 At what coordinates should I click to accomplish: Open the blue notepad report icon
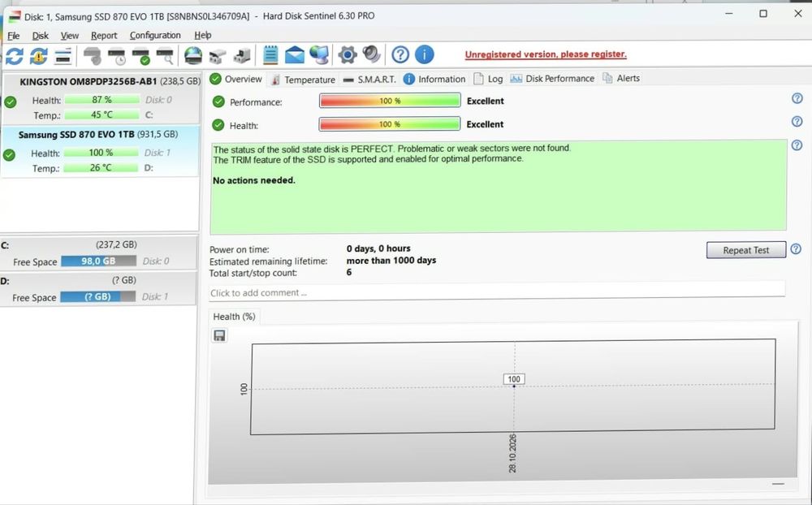270,55
